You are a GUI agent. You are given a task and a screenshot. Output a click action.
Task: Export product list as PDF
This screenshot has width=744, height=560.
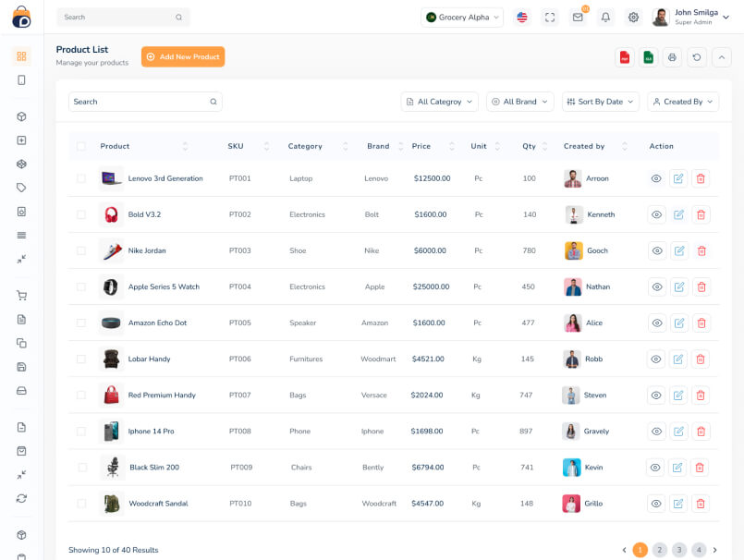point(625,57)
